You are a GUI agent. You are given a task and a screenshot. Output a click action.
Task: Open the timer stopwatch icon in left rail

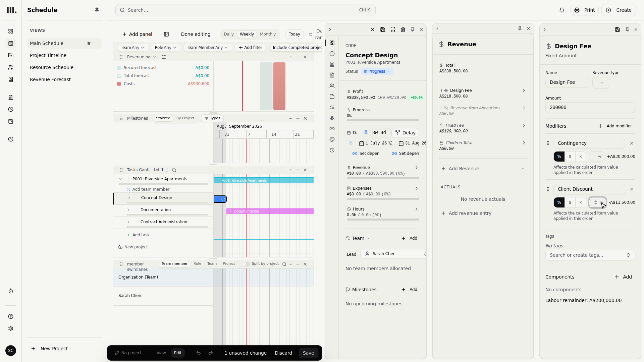11,291
